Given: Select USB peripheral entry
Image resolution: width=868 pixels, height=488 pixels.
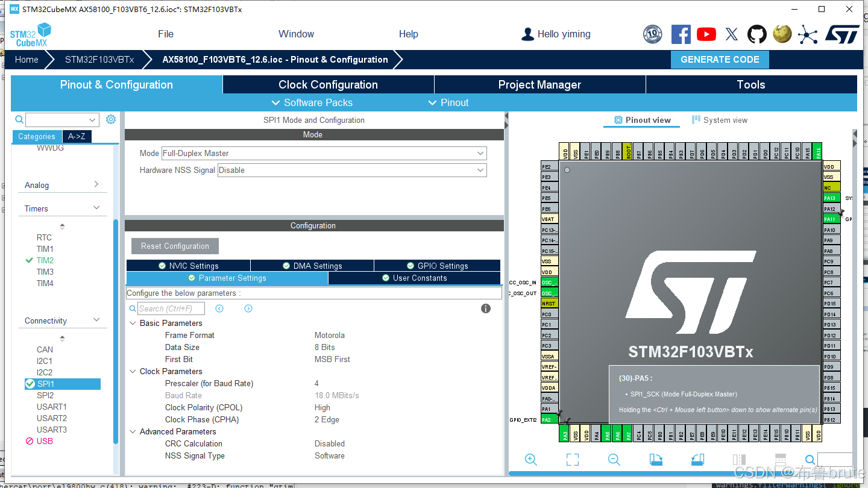Looking at the screenshot, I should point(45,441).
